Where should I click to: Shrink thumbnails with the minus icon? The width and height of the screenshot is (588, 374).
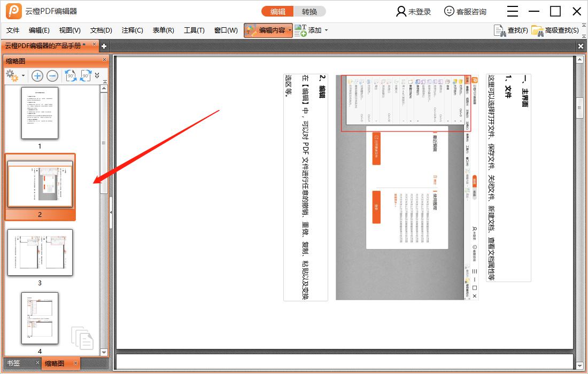coord(52,76)
